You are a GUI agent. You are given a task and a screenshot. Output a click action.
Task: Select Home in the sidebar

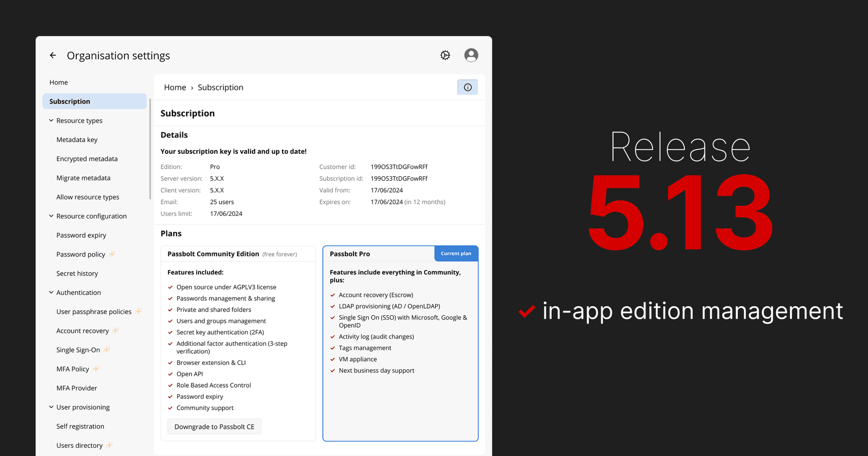[59, 82]
